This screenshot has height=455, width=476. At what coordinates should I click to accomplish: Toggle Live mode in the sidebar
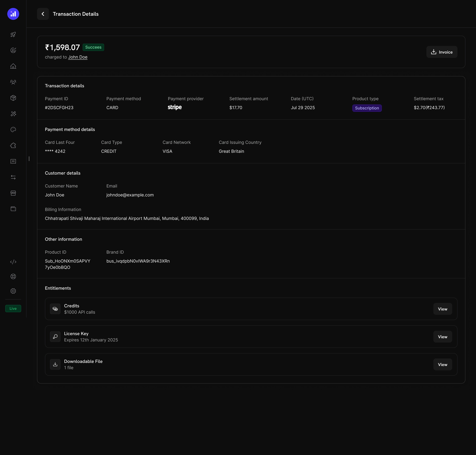[x=13, y=308]
